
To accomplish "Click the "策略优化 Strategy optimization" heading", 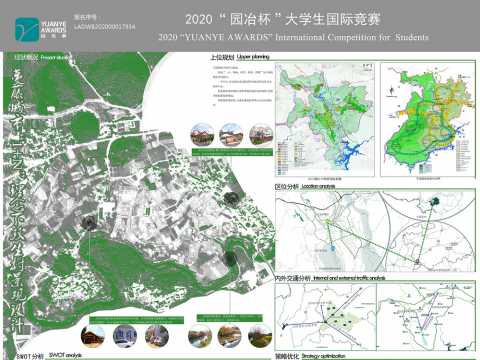I will (x=310, y=356).
